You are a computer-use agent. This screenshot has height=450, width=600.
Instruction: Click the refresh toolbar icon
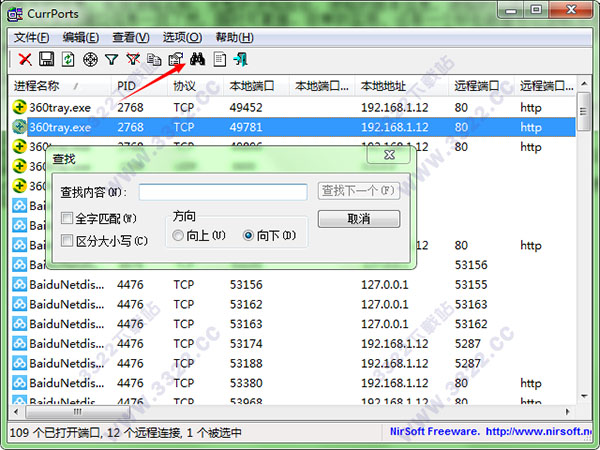pos(68,59)
